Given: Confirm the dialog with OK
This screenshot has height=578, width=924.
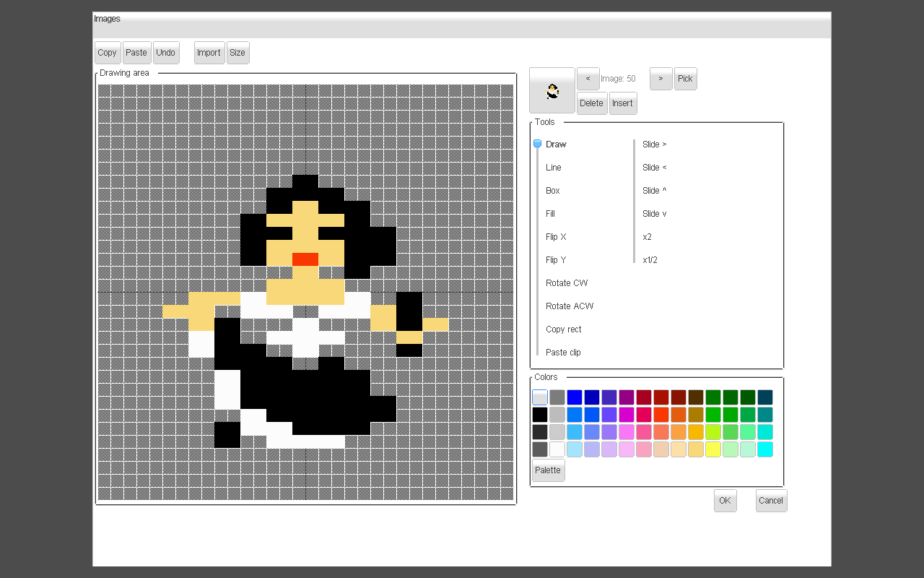Looking at the screenshot, I should coord(725,501).
